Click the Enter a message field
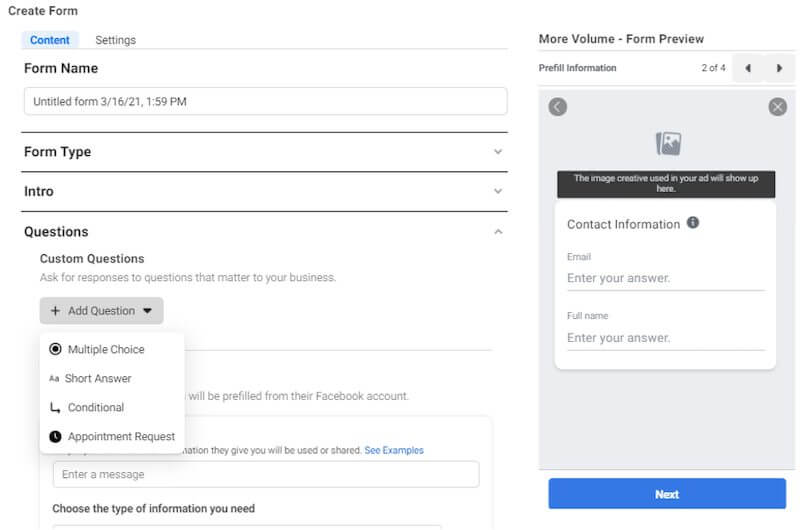Screen dimensions: 800x530 click(265, 474)
